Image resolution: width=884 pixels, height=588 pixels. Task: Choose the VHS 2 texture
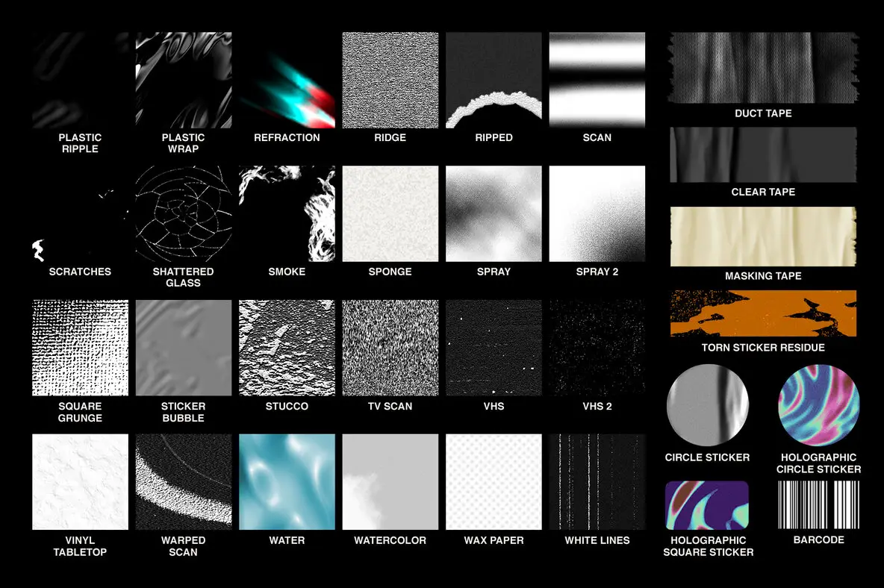[597, 347]
